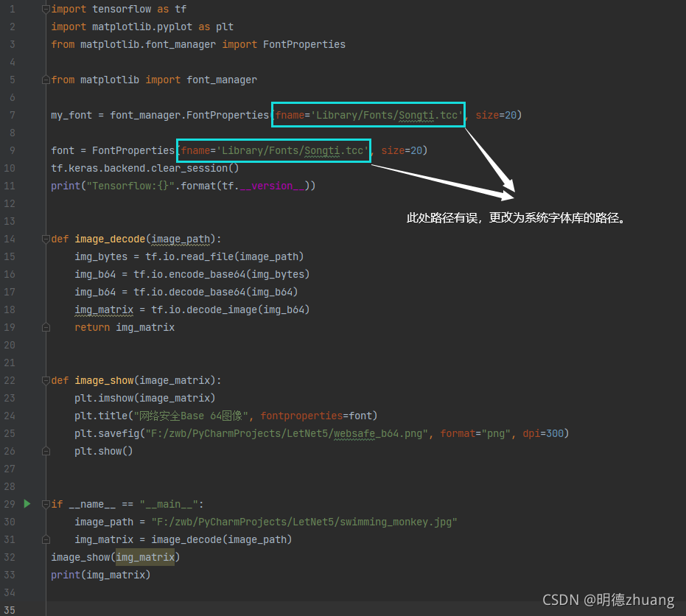Click fontproperties keyword in plt.title call
Image resolution: width=686 pixels, height=616 pixels.
click(x=301, y=416)
